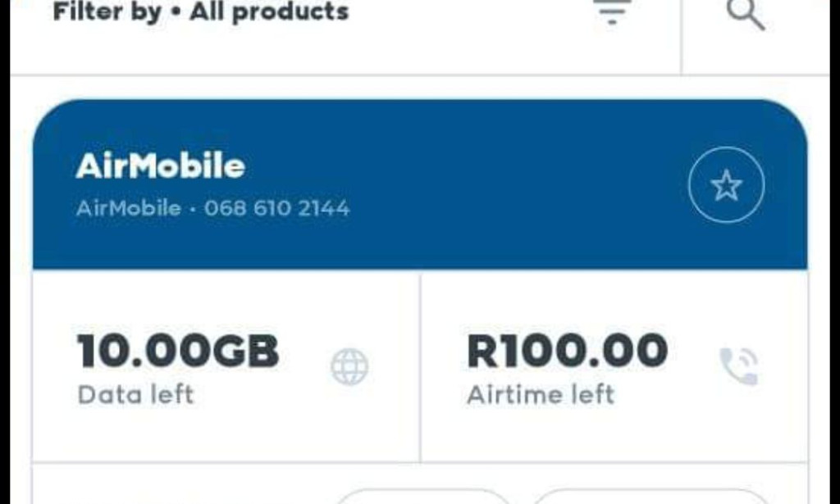This screenshot has height=504, width=840.
Task: Open the magnifying glass search tool
Action: click(x=745, y=13)
